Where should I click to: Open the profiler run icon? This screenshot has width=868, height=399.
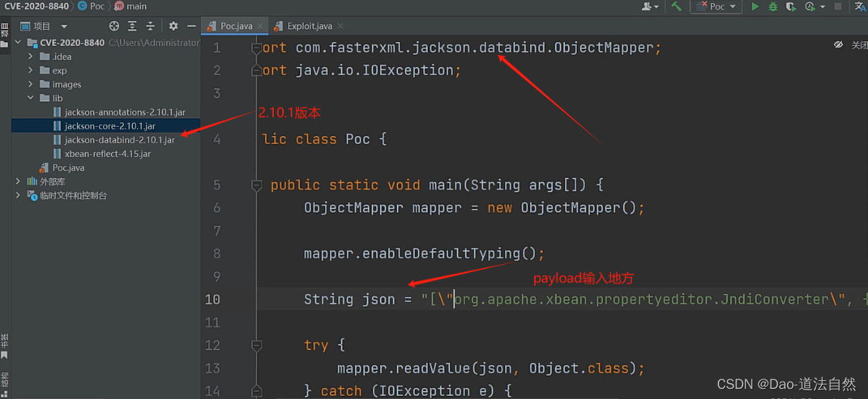coord(810,6)
